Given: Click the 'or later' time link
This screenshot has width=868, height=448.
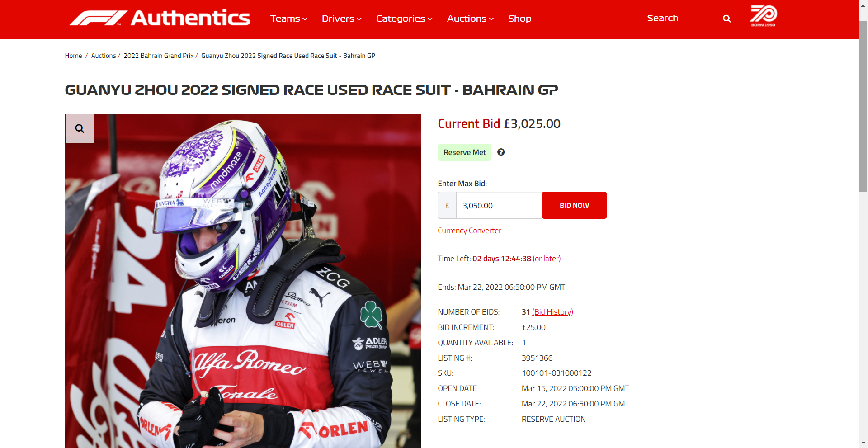Looking at the screenshot, I should tap(547, 259).
